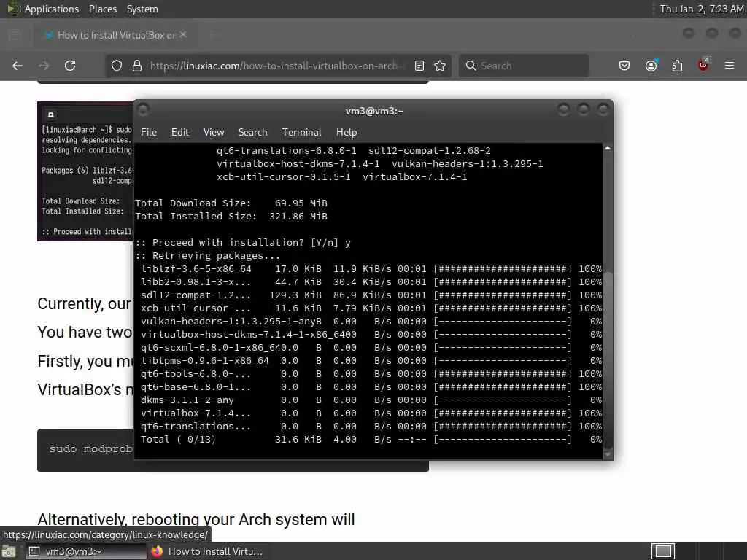The width and height of the screenshot is (747, 560).
Task: Click the uBlock Origin extension icon
Action: click(703, 65)
